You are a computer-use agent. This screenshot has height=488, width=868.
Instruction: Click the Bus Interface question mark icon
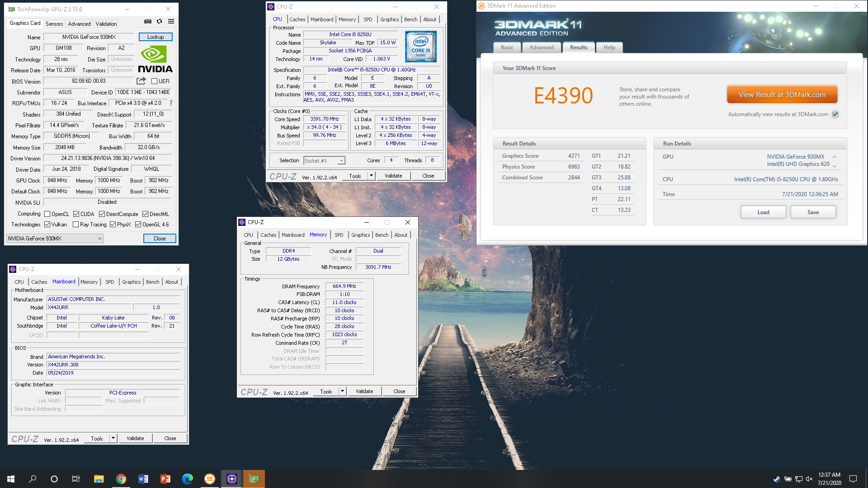point(171,103)
